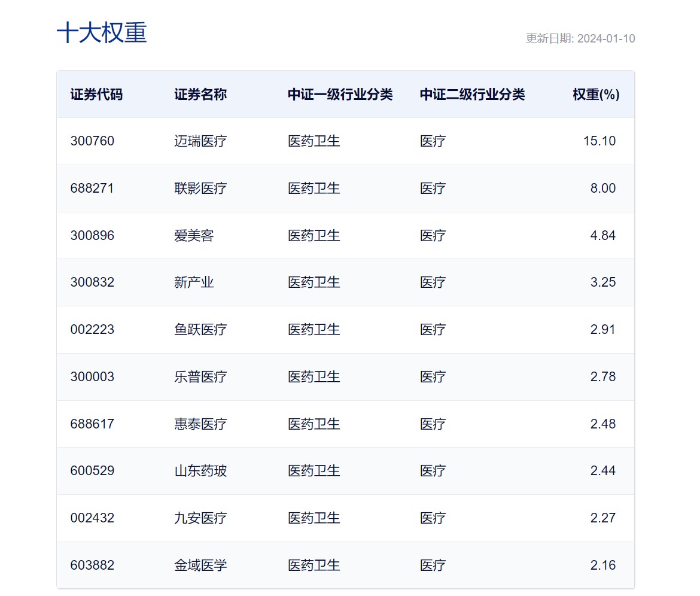This screenshot has width=700, height=596.
Task: Click 医药卫生 in the 爱美客 row
Action: coord(314,235)
